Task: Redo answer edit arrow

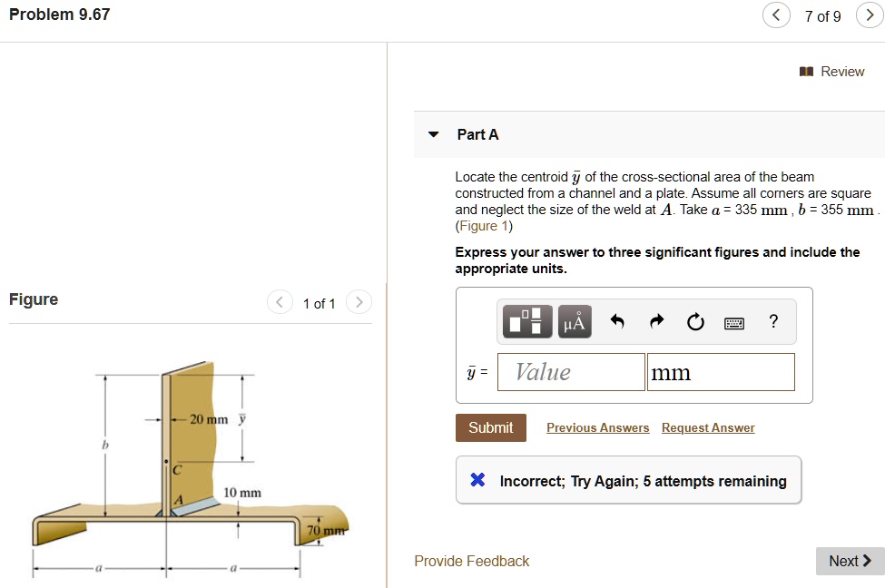Action: point(656,321)
